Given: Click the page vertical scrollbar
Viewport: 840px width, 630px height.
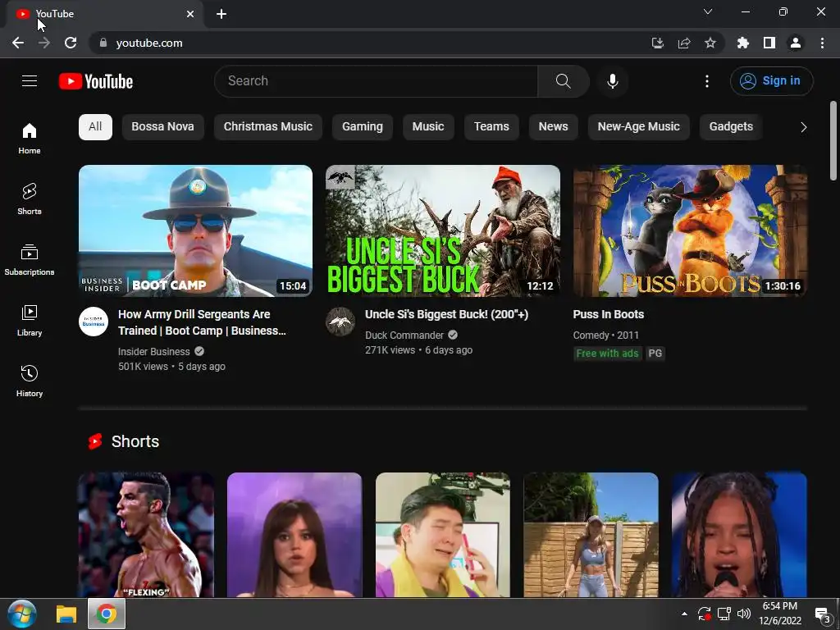Looking at the screenshot, I should pos(833,141).
